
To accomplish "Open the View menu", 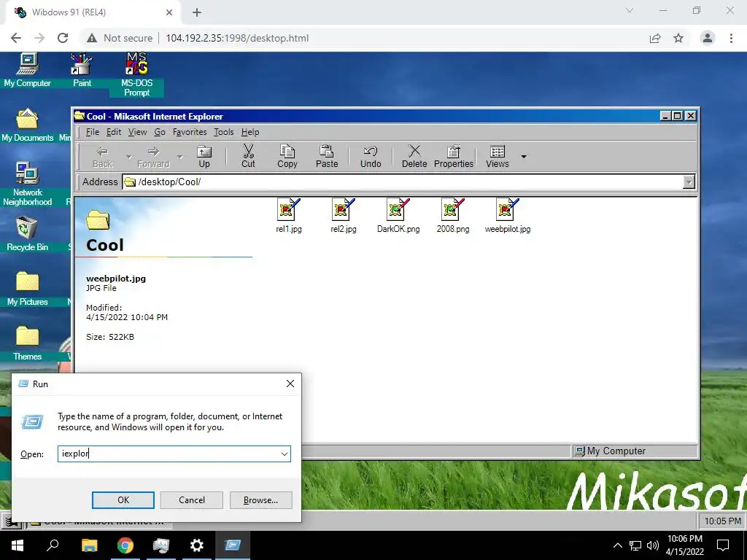I will tap(137, 132).
